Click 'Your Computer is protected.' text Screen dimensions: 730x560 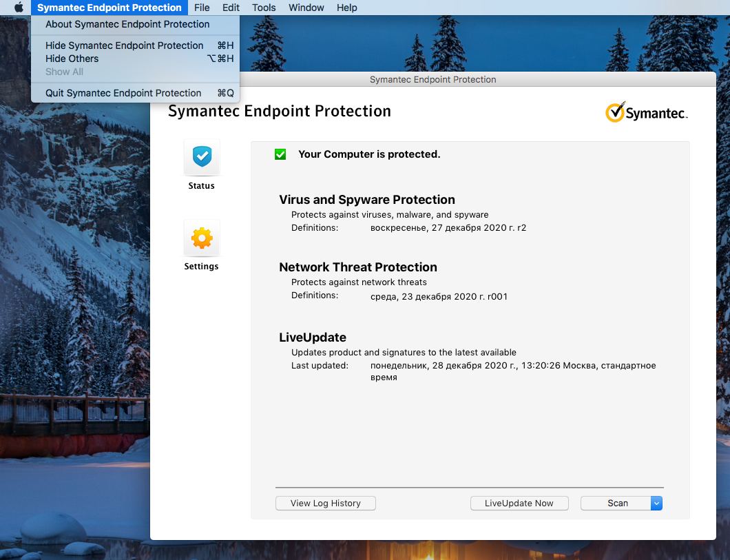point(369,154)
